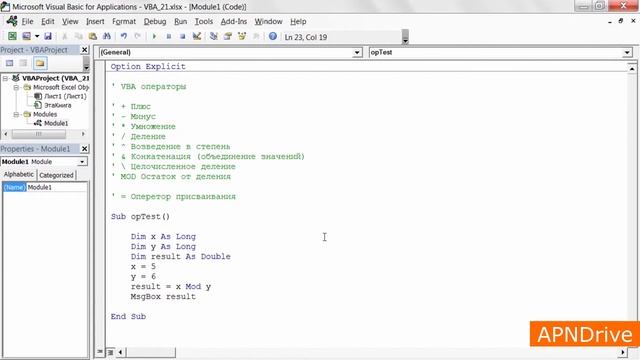Click the Redo arrow icon
Screen dimensions: 640x360
click(138, 36)
